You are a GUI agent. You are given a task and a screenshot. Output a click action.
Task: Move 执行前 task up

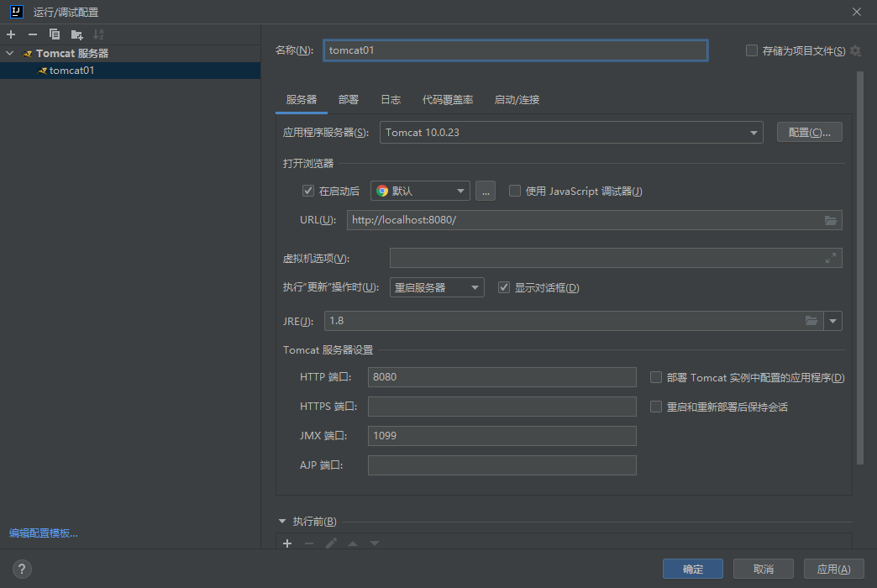click(353, 543)
